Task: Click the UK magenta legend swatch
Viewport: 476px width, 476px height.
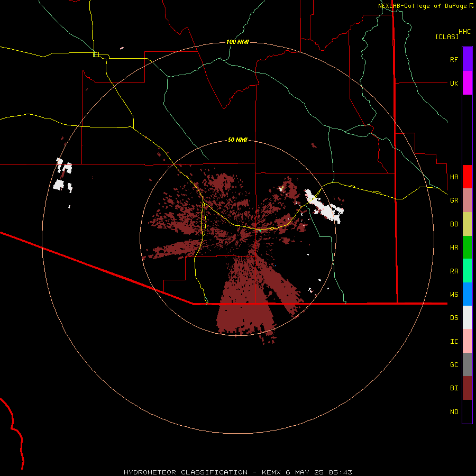Action: (x=467, y=83)
